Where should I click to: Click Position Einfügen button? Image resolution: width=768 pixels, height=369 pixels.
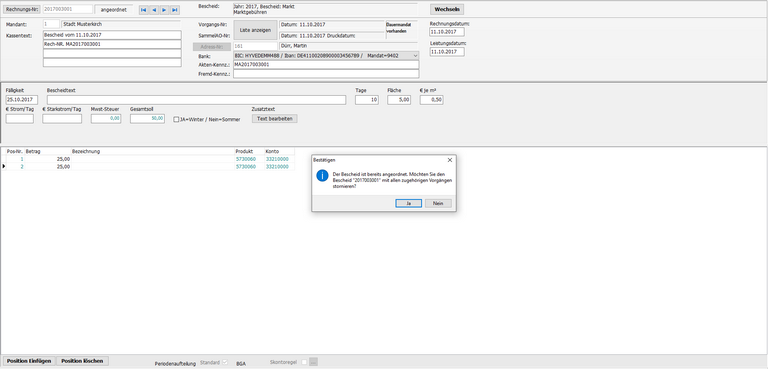[x=29, y=361]
